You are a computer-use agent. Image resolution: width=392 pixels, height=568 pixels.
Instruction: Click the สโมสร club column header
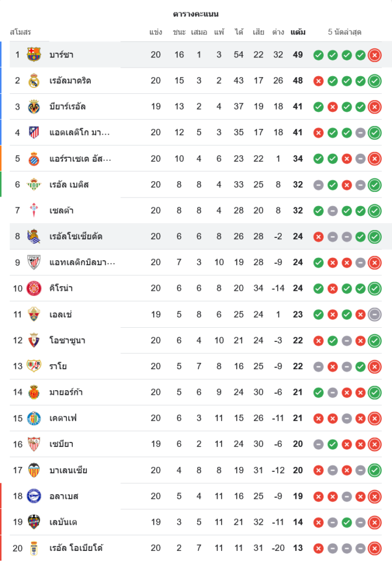20,32
